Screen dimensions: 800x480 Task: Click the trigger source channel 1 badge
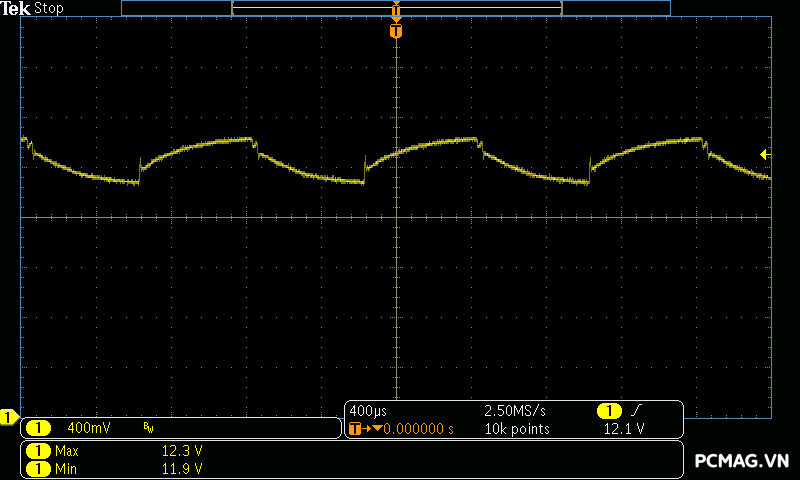[609, 411]
